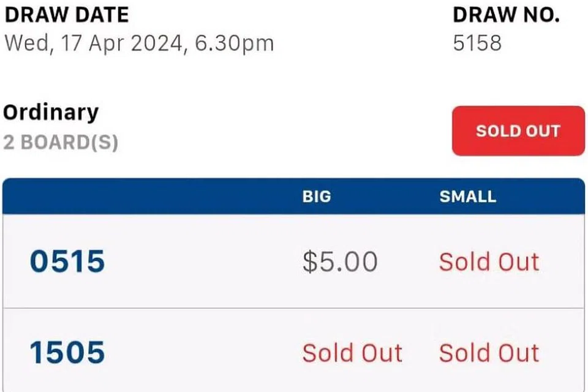Tap the Ordinary bet type heading
Image resolution: width=588 pixels, height=392 pixels.
[x=51, y=113]
